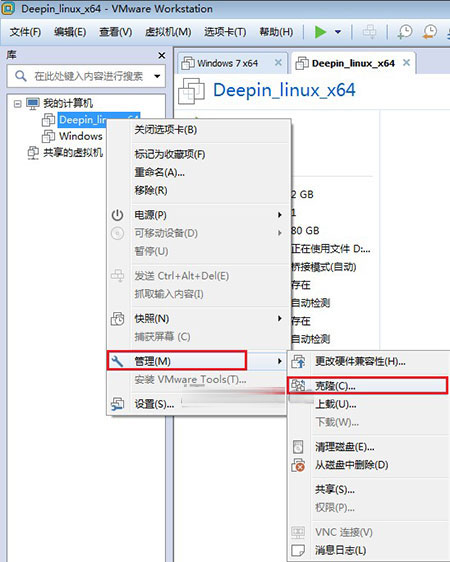Select 我的计算机 in the library tree
The height and width of the screenshot is (562, 450).
pyautogui.click(x=68, y=103)
